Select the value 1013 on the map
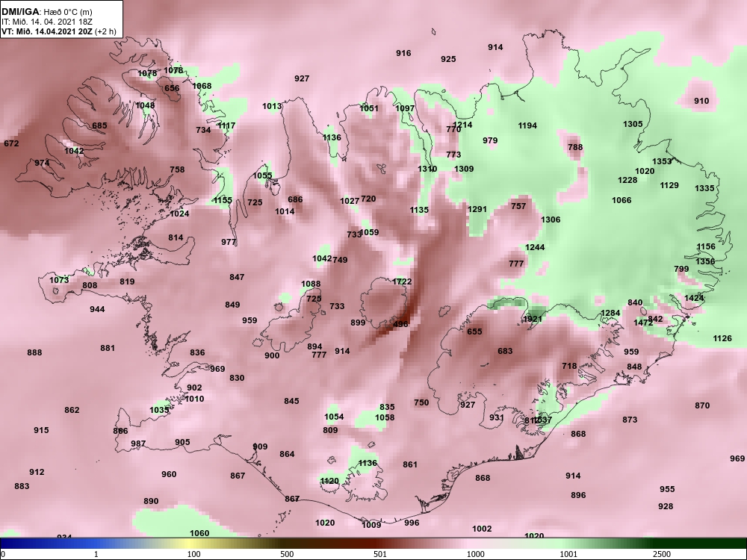747x560 pixels. coord(272,106)
